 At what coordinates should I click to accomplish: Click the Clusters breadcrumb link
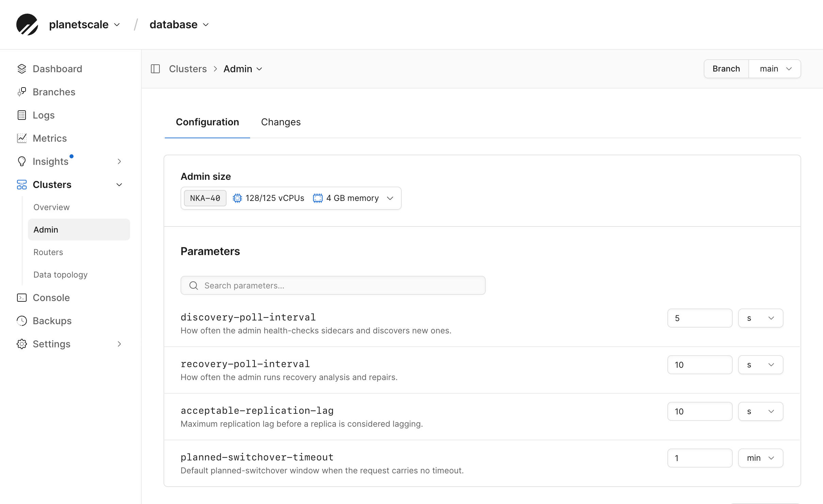point(188,69)
